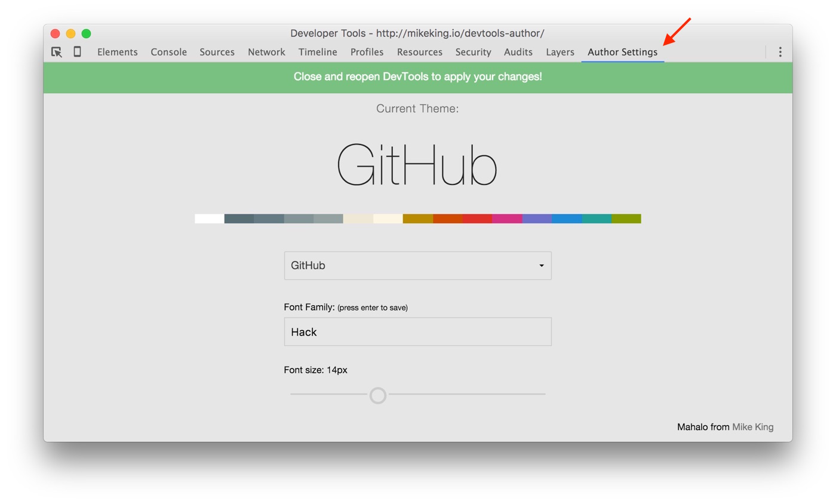836x504 pixels.
Task: Toggle the device mode phone icon
Action: [77, 52]
